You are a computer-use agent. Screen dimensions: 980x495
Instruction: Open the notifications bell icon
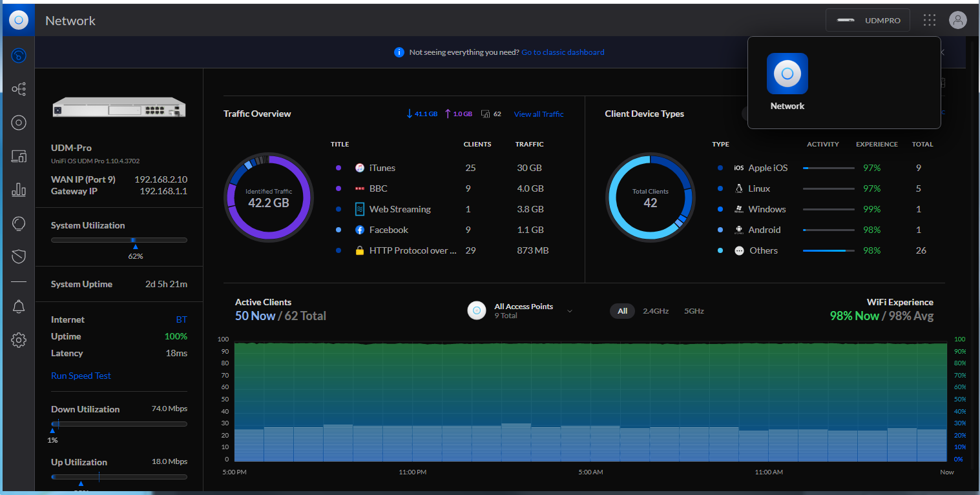19,307
